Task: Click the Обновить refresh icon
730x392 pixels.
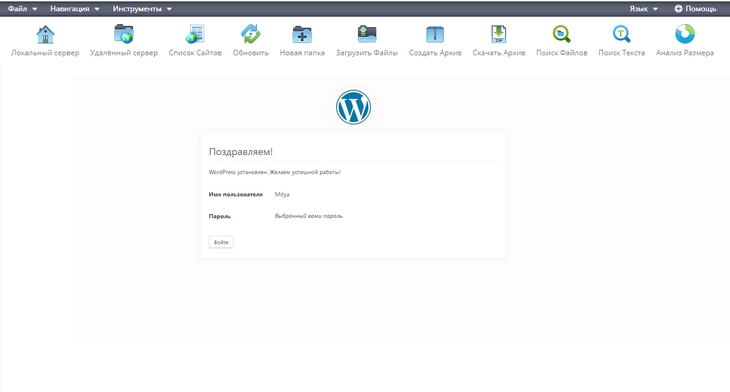Action: pos(250,34)
